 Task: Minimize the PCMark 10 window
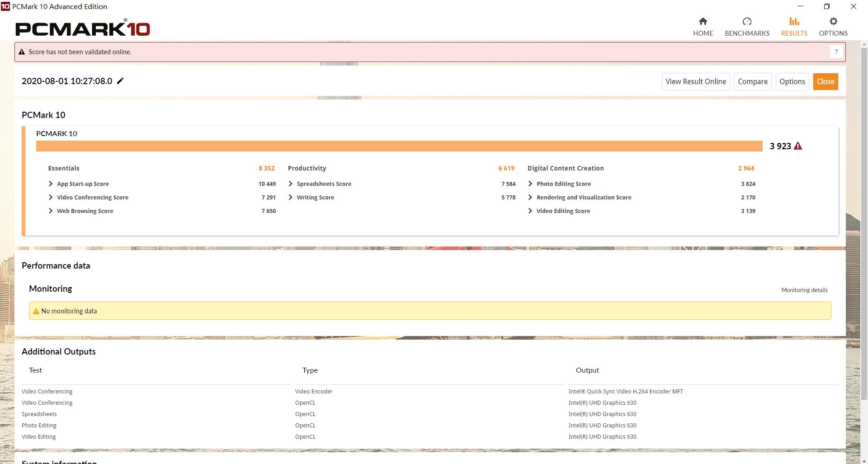[x=801, y=6]
